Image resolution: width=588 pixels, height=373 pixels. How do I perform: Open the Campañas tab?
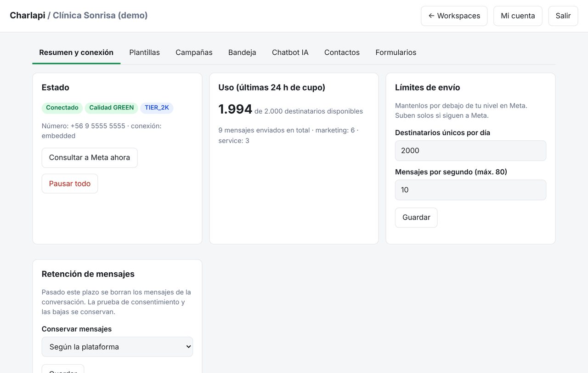[194, 52]
